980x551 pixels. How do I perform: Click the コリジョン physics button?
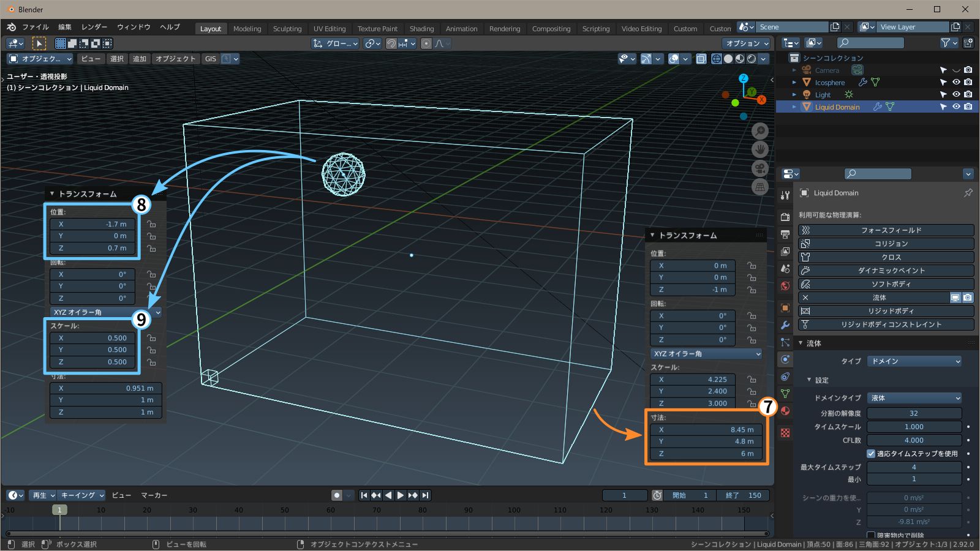(x=886, y=244)
